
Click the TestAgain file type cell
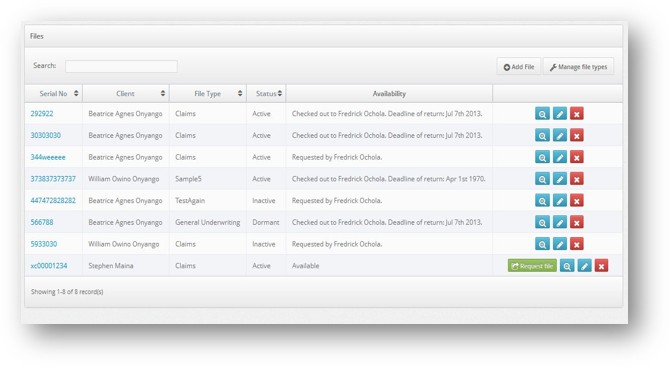190,200
